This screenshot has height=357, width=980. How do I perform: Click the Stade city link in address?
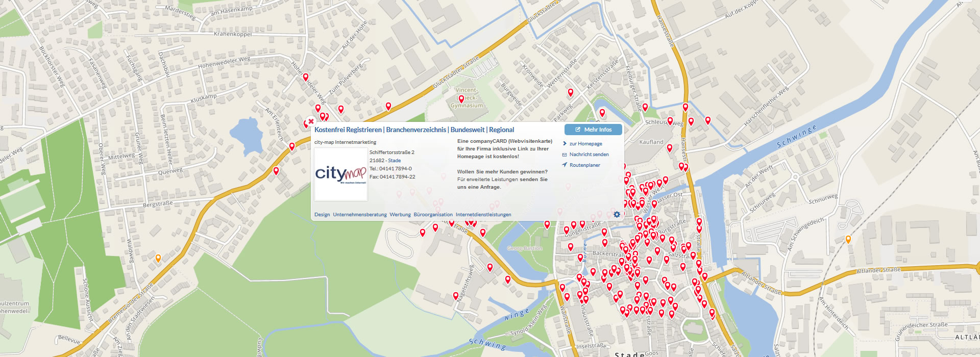[394, 161]
